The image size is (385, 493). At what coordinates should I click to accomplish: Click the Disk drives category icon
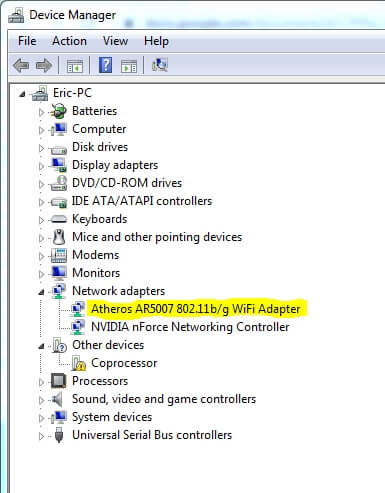[x=59, y=149]
